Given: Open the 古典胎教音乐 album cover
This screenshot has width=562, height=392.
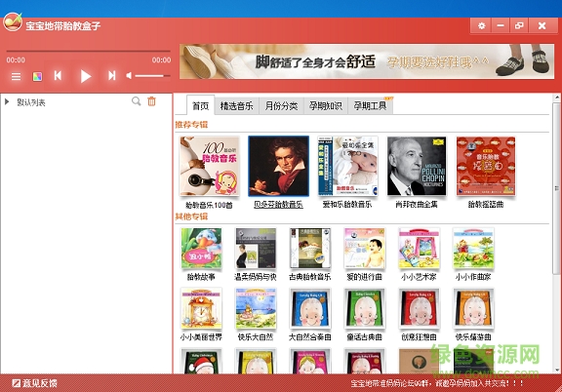Looking at the screenshot, I should coord(310,249).
